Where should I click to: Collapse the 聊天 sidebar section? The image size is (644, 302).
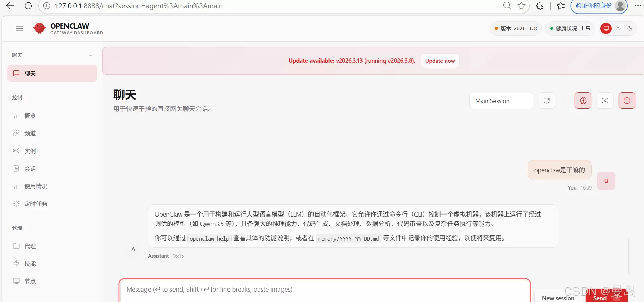90,55
